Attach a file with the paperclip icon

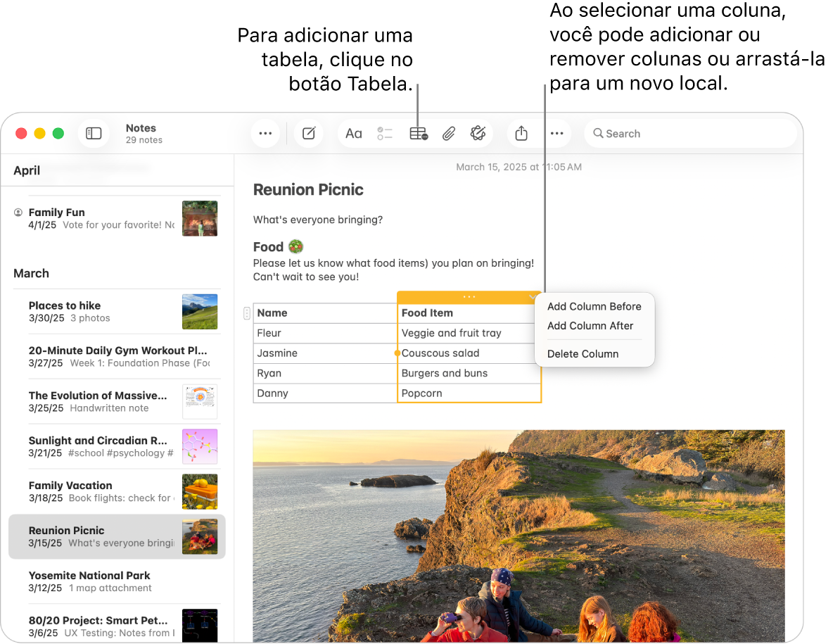coord(448,134)
